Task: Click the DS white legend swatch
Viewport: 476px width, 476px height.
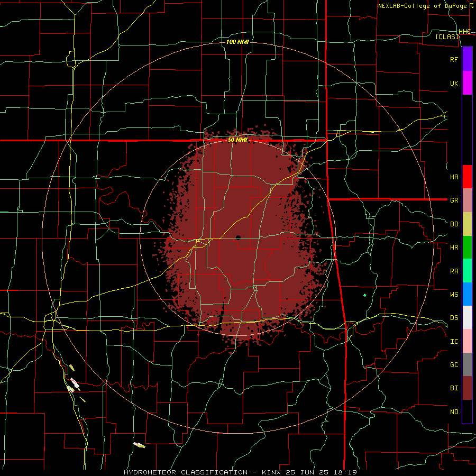Action: [x=467, y=317]
